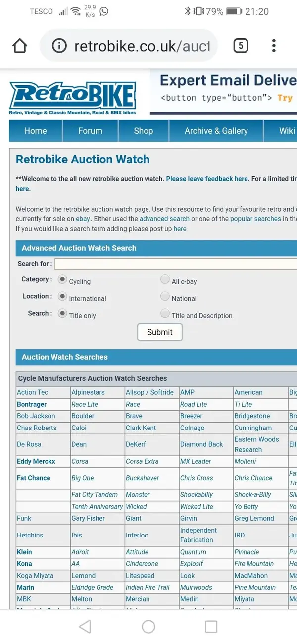Click the Please leave feedback here link
Image resolution: width=297 pixels, height=644 pixels.
click(x=207, y=179)
